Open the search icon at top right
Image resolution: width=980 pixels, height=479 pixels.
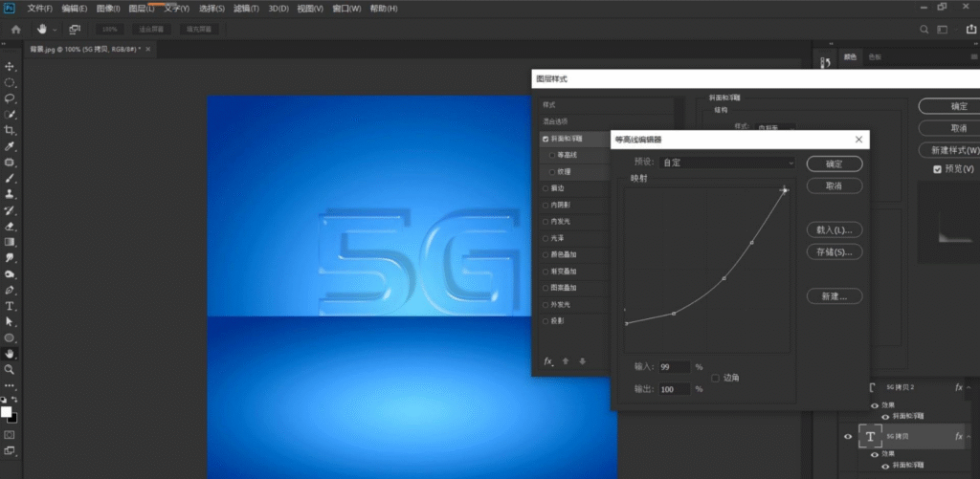click(x=924, y=30)
